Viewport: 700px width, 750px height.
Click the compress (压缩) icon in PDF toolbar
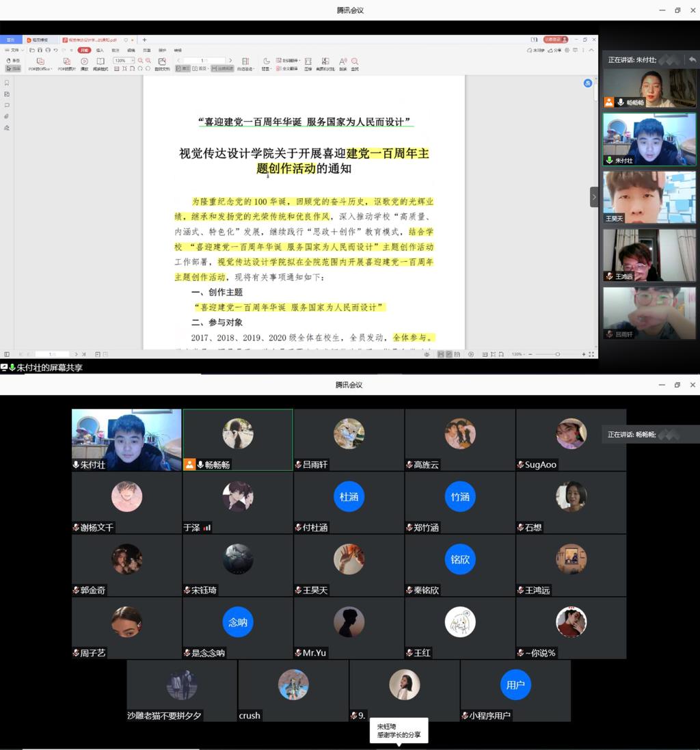(308, 62)
